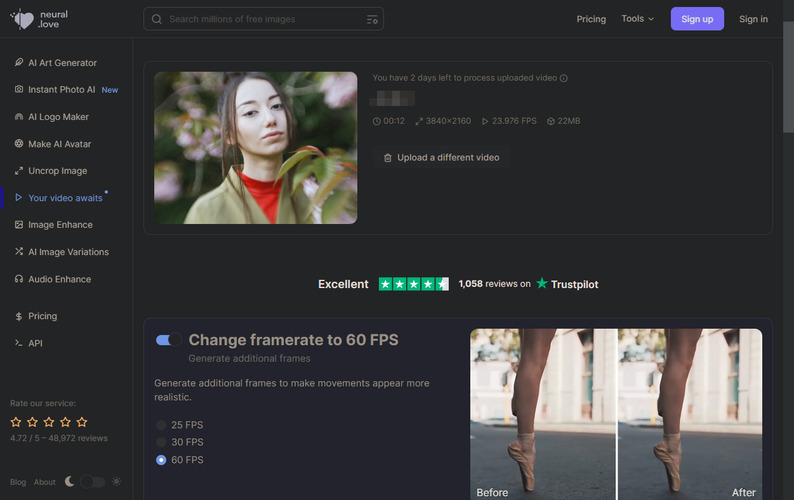The width and height of the screenshot is (794, 500).
Task: Click the Trustpilot green star logo
Action: coord(542,283)
